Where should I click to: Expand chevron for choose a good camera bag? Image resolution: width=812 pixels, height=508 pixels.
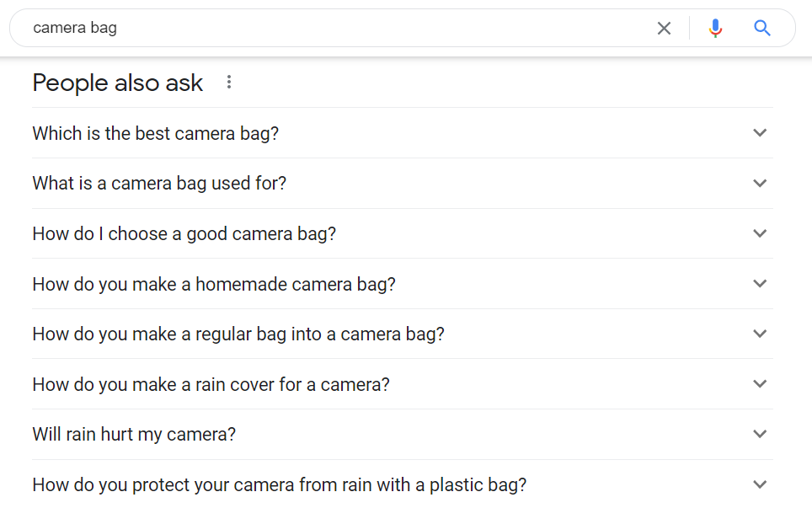point(760,233)
